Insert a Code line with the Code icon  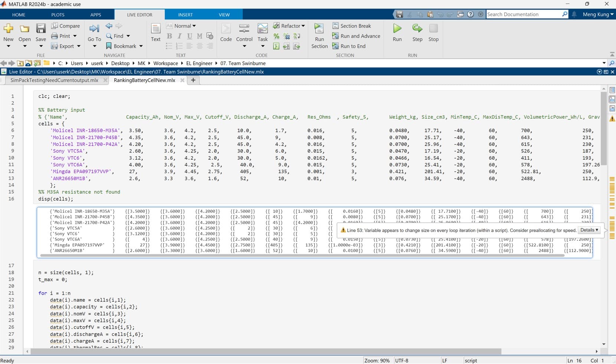pos(226,29)
